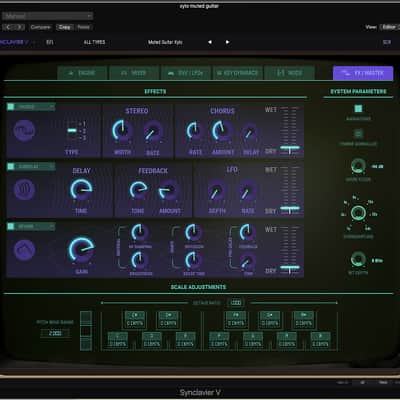Click the host next preset arrow button
The image size is (400, 400).
pos(20,27)
